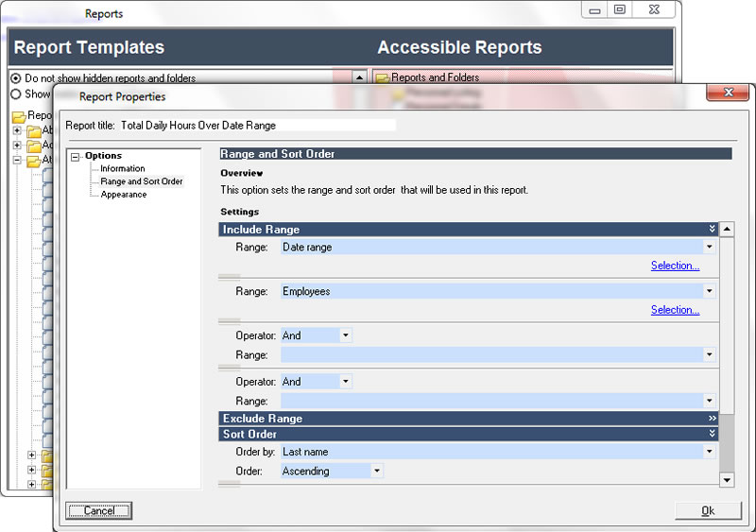Image resolution: width=756 pixels, height=532 pixels.
Task: Select Appearance in the Options tree
Action: coord(124,195)
